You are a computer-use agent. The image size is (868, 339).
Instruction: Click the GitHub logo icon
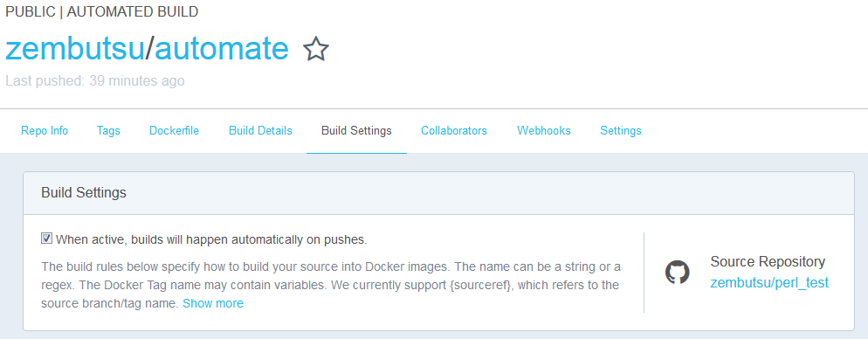click(x=677, y=273)
